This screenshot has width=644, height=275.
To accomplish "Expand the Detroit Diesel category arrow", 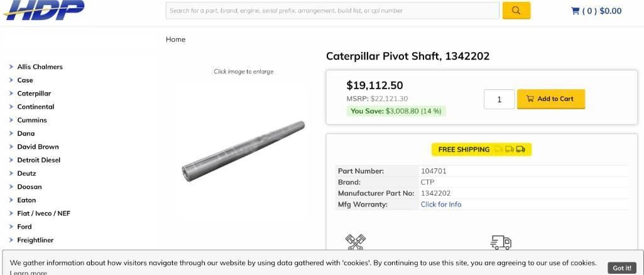I will point(11,160).
